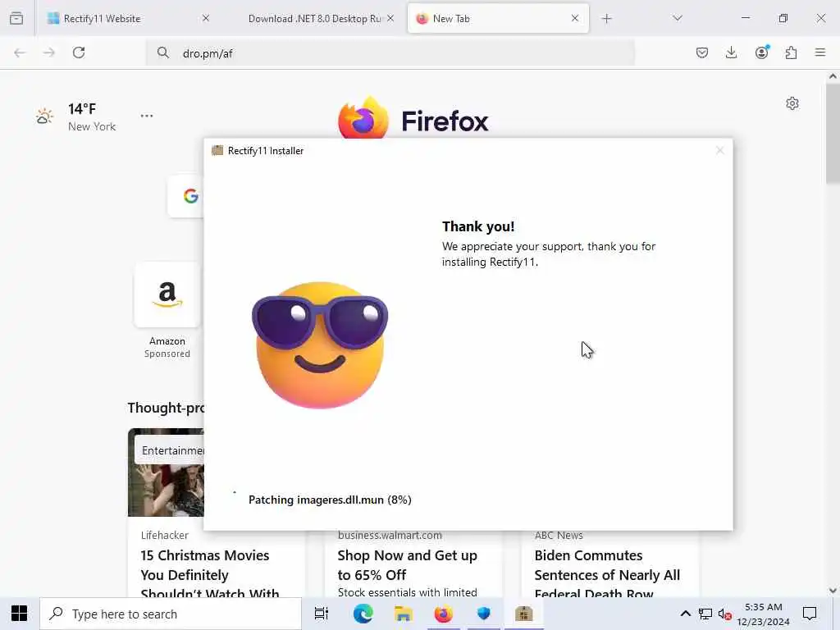Show hidden system tray icons
The image size is (840, 630).
click(x=685, y=614)
